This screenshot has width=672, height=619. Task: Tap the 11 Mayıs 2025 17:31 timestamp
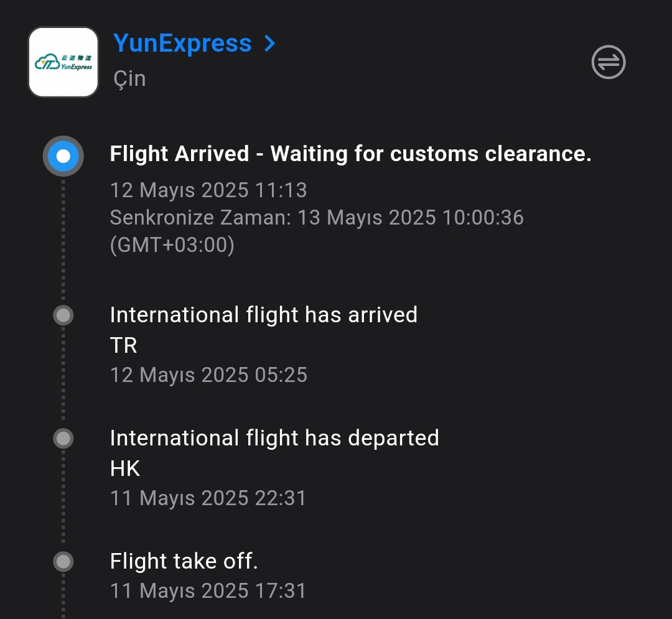(x=208, y=590)
